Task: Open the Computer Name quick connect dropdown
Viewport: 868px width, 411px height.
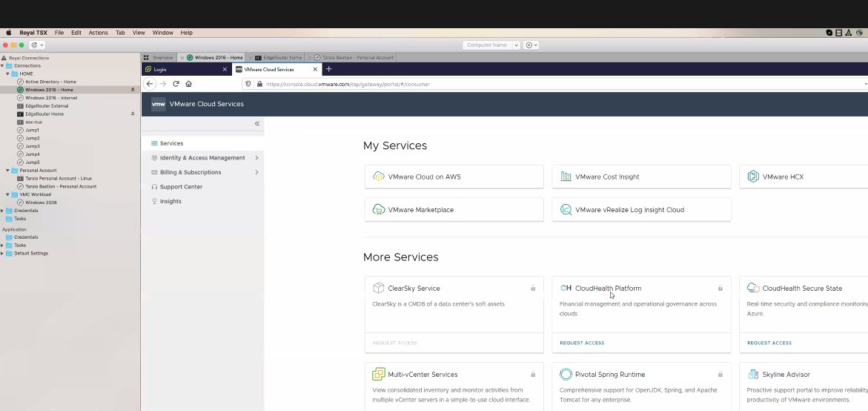Action: 516,45
